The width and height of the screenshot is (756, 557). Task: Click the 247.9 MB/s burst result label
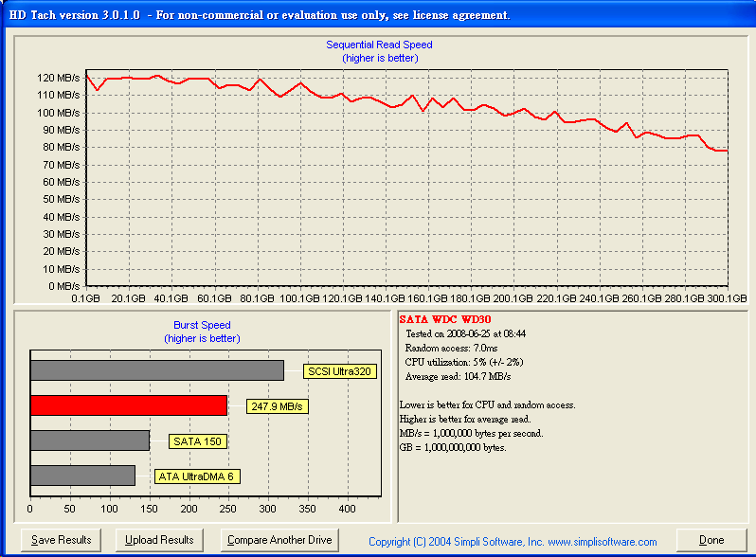[x=278, y=406]
